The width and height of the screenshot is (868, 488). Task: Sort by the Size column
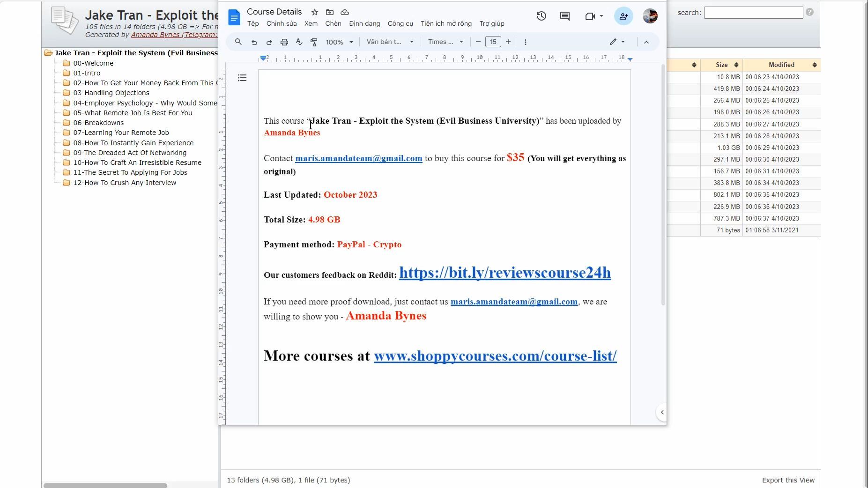click(x=721, y=65)
